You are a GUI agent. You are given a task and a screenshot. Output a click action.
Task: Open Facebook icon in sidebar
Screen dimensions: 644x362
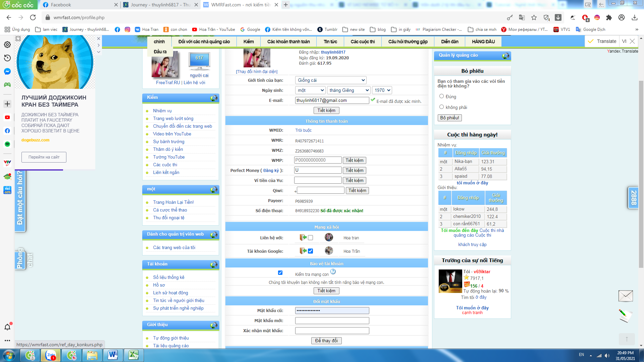point(7,131)
